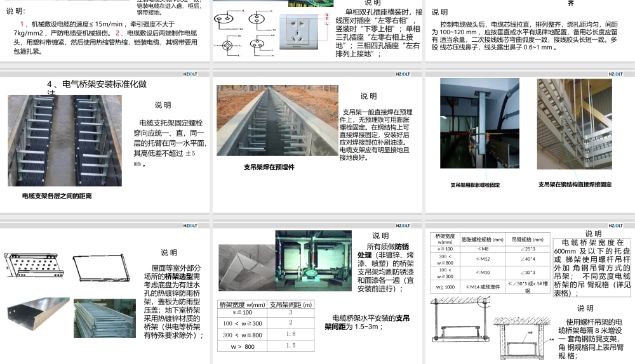Select the angle-steel anti-sway bracket diagram
635x364 pixels.
[524, 338]
